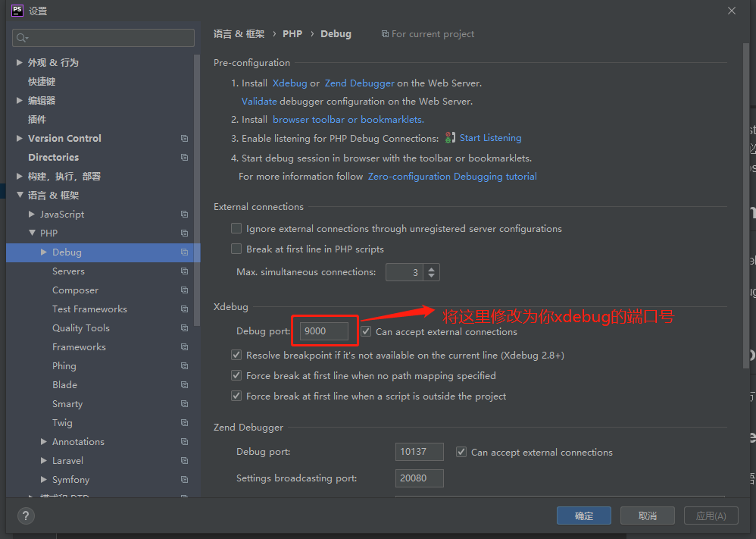Click the project-scope icon beside Version Control
Viewport: 756px width, 539px height.
pos(184,139)
